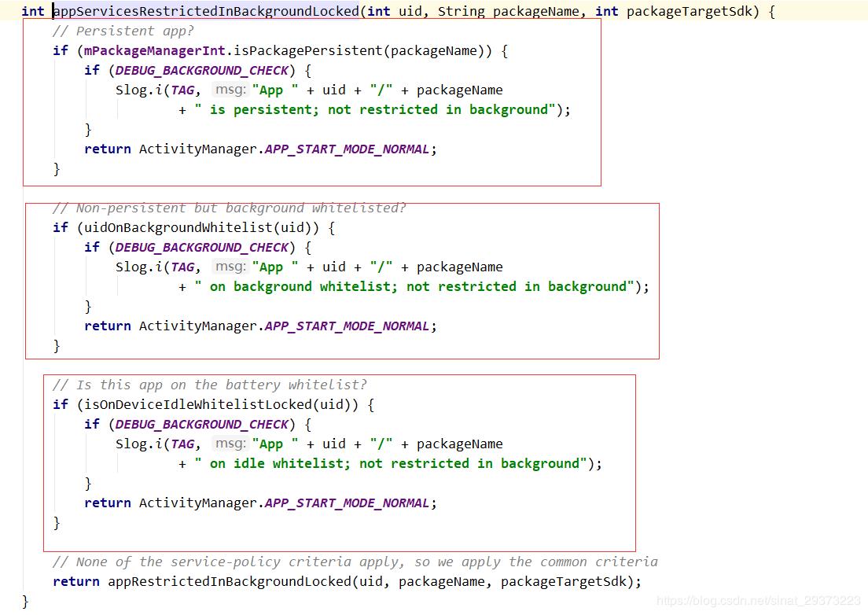The width and height of the screenshot is (868, 615).
Task: Click the "Is this app on the battery whitelist?" comment
Action: [209, 385]
